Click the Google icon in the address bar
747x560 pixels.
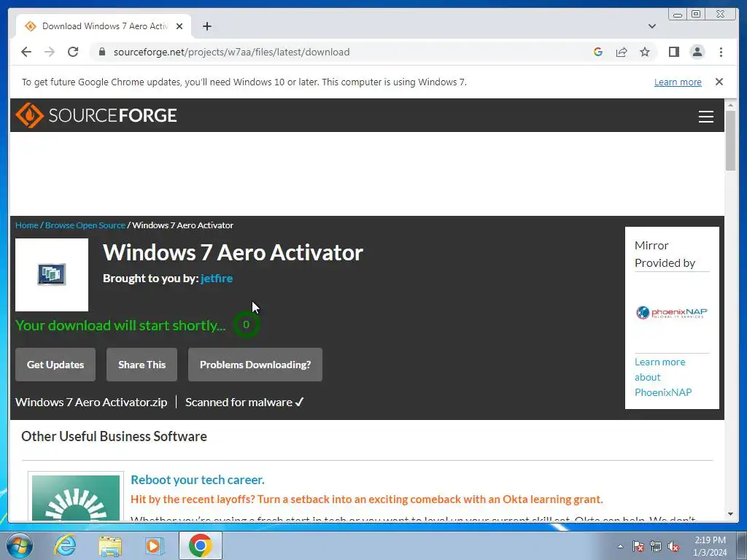[x=598, y=52]
